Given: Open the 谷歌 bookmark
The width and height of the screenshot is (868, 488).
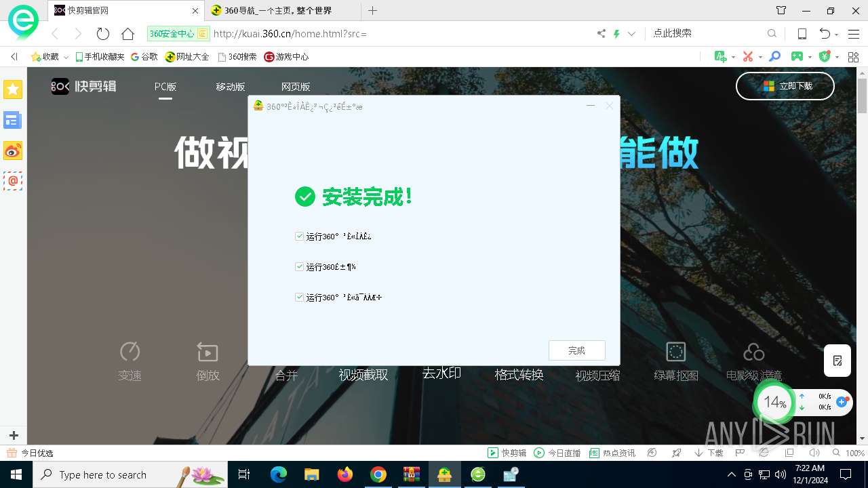Looking at the screenshot, I should click(144, 57).
